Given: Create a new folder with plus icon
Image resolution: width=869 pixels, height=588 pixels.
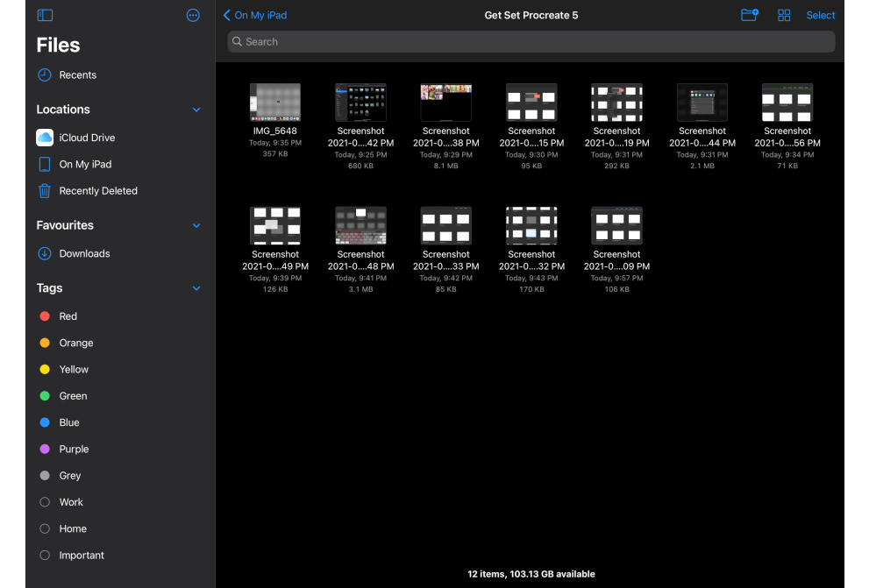Looking at the screenshot, I should pos(749,15).
